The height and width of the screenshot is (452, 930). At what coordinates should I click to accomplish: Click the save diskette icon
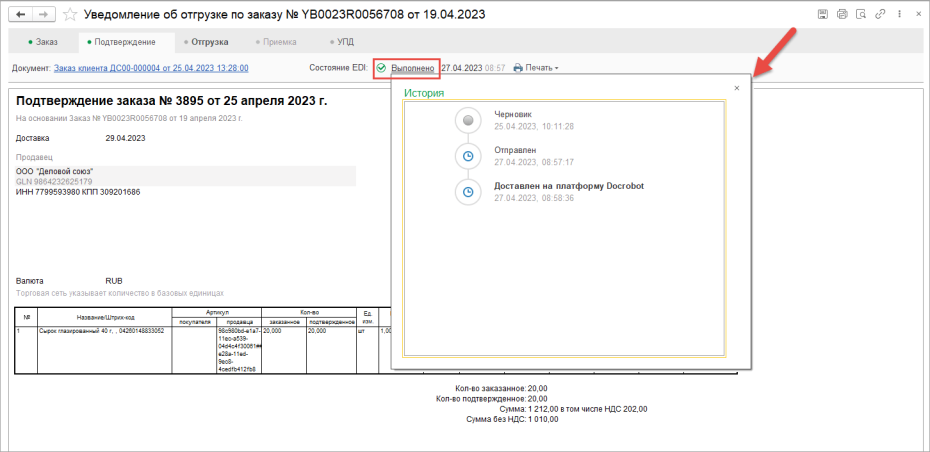pyautogui.click(x=823, y=14)
